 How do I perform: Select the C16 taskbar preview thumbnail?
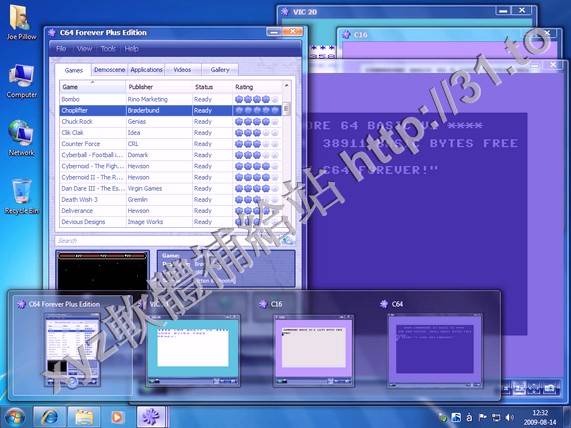(313, 350)
